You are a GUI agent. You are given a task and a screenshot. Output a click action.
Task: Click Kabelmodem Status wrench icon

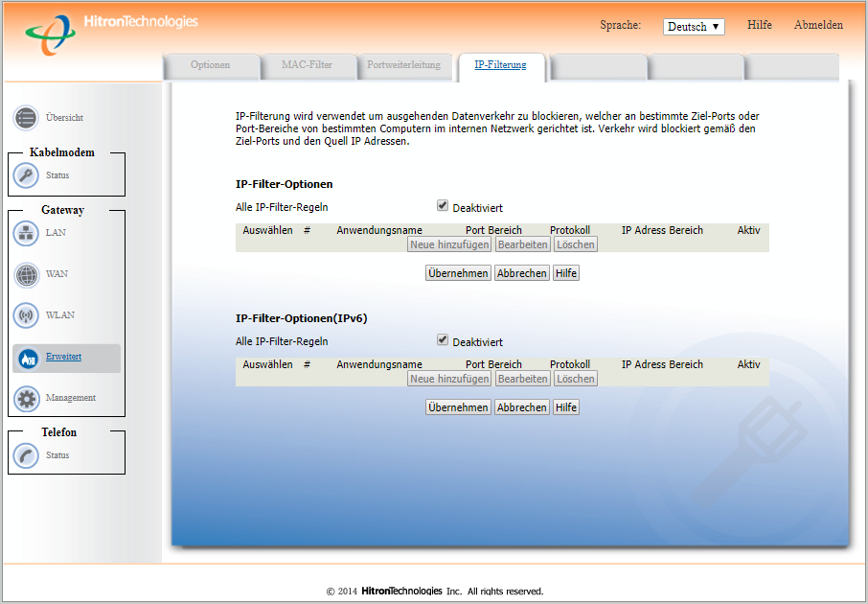click(x=26, y=175)
